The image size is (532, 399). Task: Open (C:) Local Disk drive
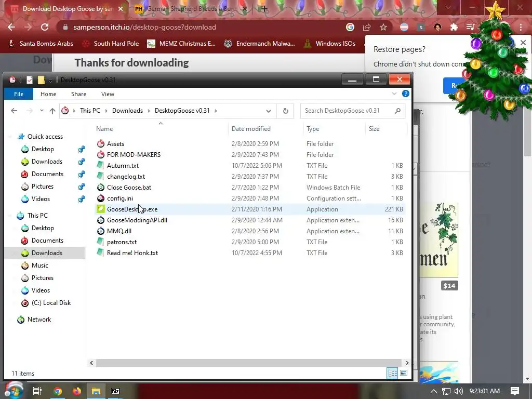(51, 303)
